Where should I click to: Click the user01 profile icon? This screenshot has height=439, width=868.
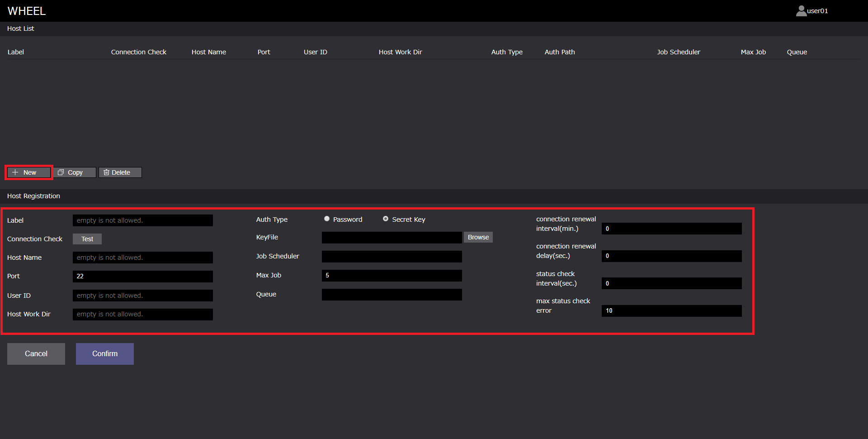pyautogui.click(x=801, y=11)
